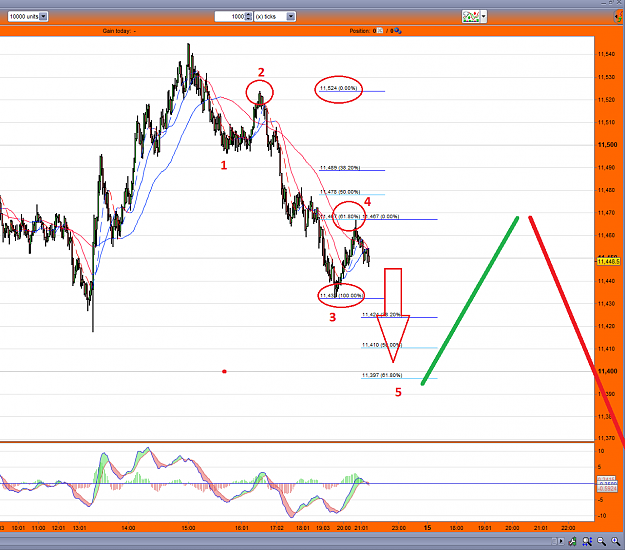The width and height of the screenshot is (625, 550).
Task: Click the 15:00 time axis label
Action: (x=189, y=528)
